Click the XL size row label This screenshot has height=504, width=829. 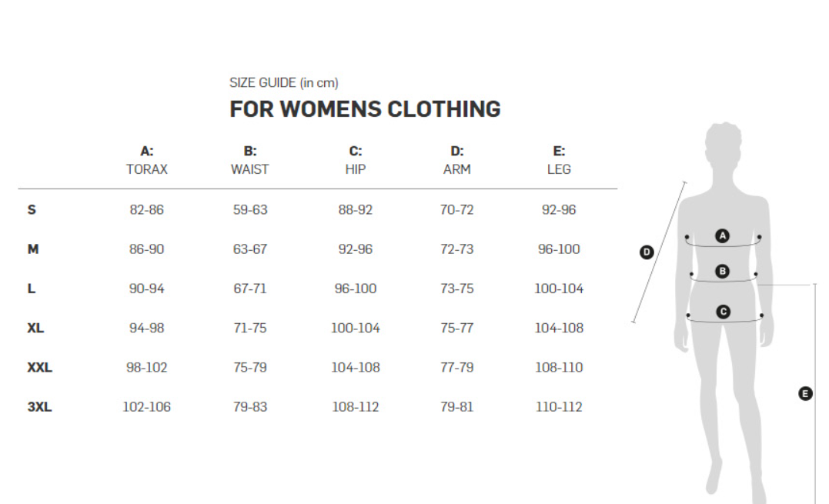point(35,328)
